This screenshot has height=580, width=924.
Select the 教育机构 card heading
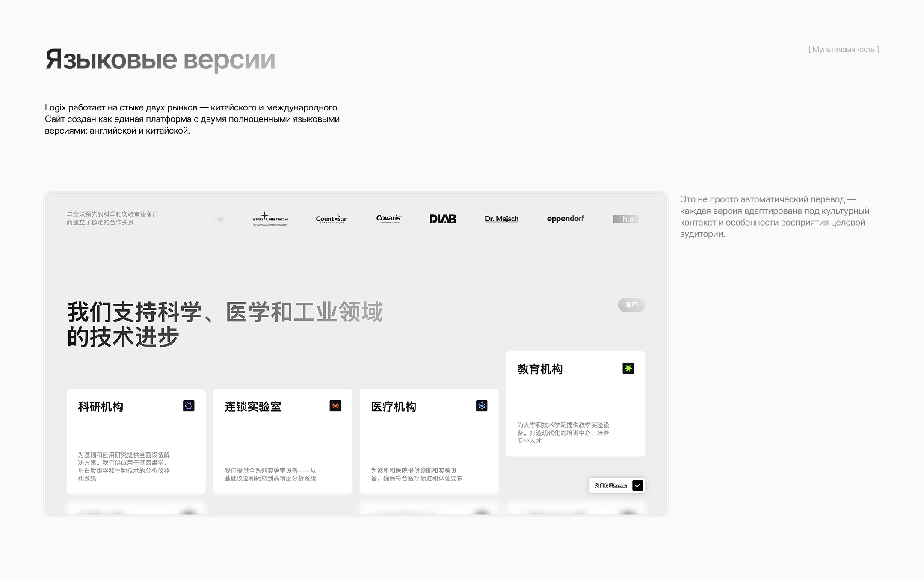pos(540,369)
